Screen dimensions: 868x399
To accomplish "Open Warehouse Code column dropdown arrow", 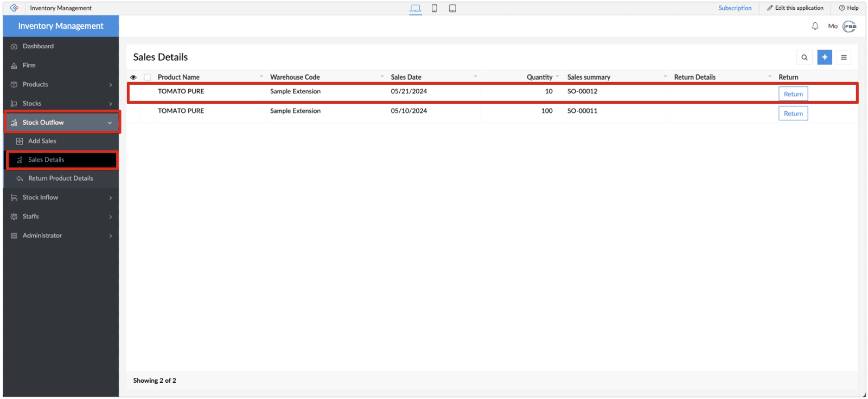I will pos(382,77).
